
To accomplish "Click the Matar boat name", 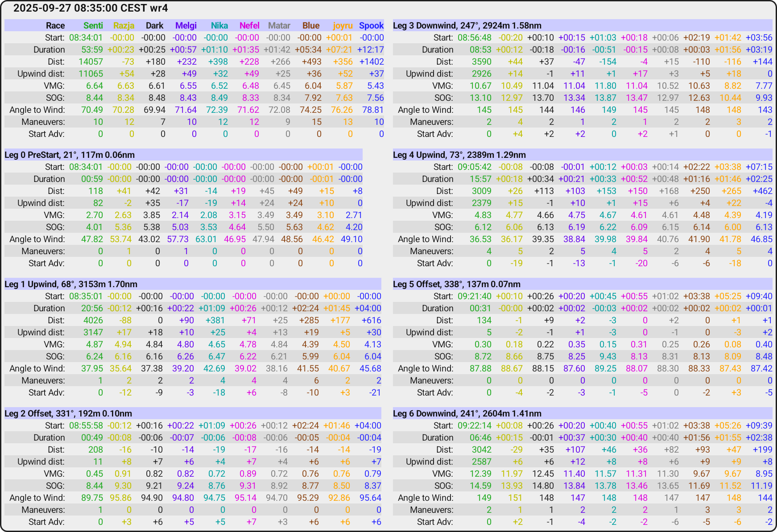I will tap(279, 25).
